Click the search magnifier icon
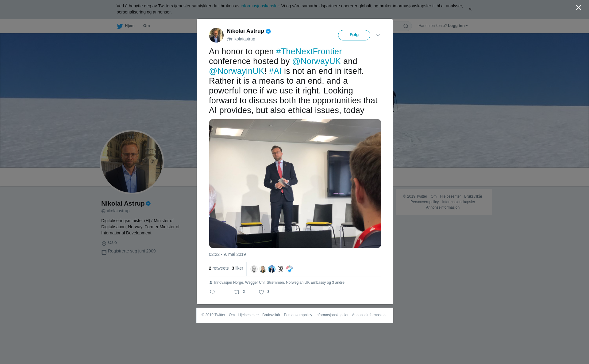This screenshot has height=364, width=589. [406, 26]
